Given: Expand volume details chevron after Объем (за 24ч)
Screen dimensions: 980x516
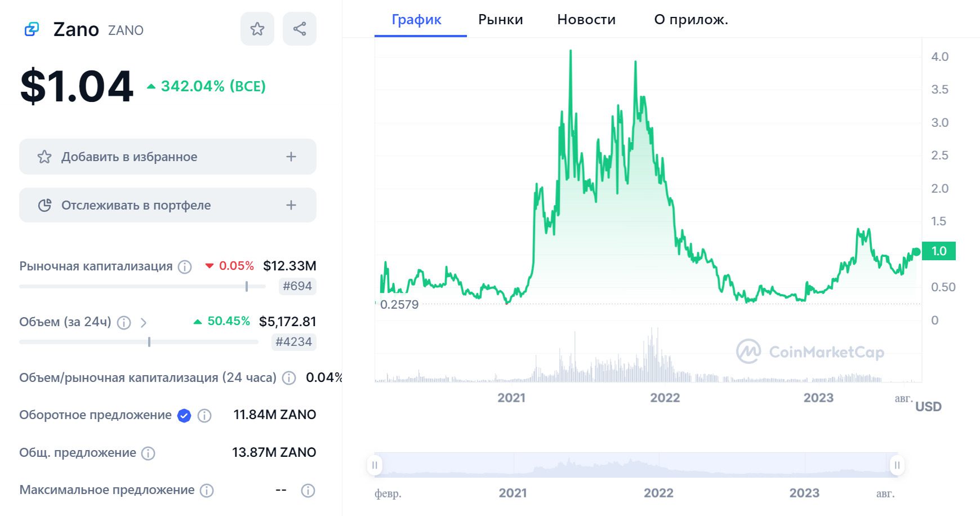Looking at the screenshot, I should (144, 323).
